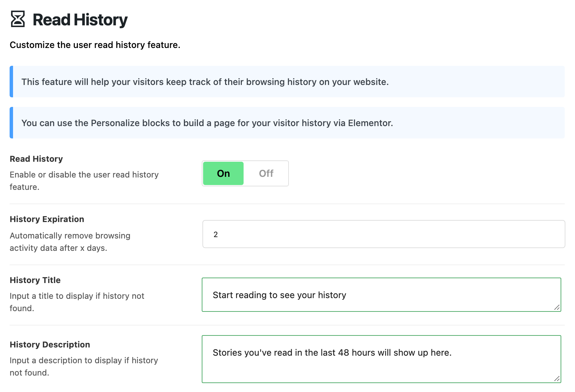This screenshot has width=575, height=392.
Task: Click into the History Description textarea
Action: [x=382, y=359]
